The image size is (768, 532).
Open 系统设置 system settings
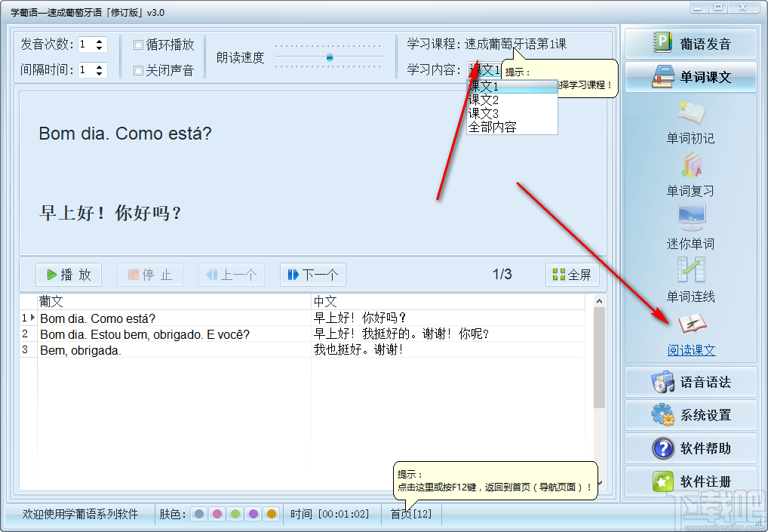(x=690, y=415)
